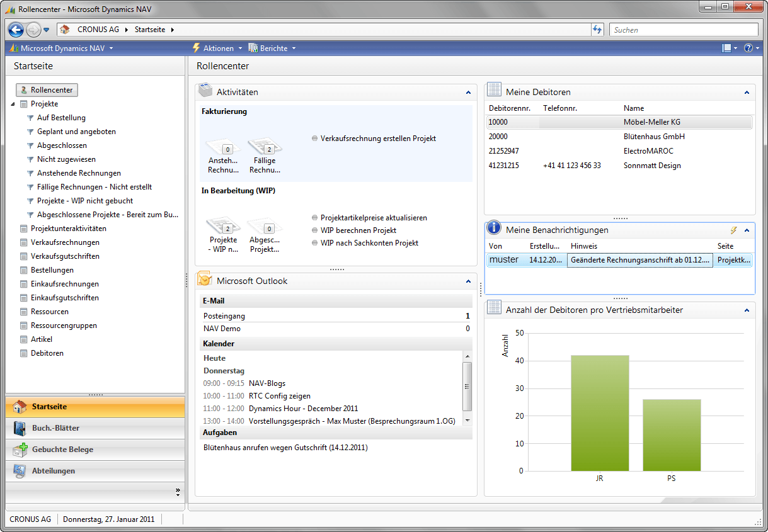Open the Microsoft Dynamics NAV menu
This screenshot has height=532, width=768.
pyautogui.click(x=62, y=48)
